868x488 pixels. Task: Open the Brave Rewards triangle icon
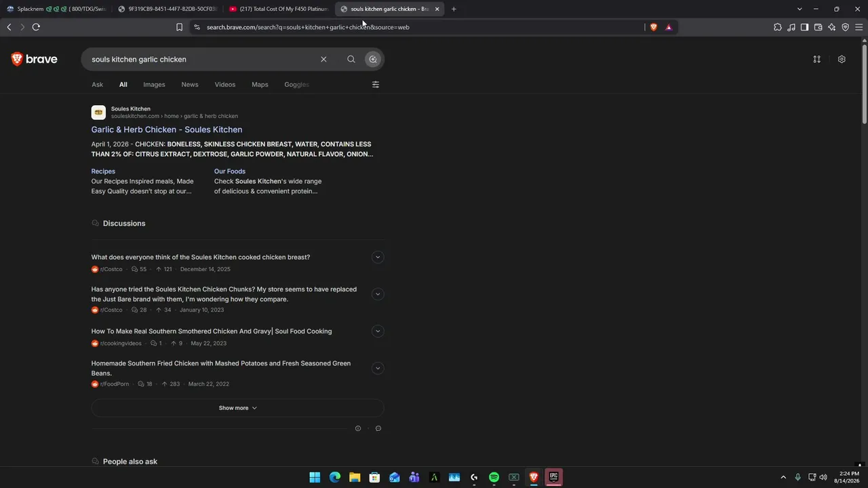point(669,27)
